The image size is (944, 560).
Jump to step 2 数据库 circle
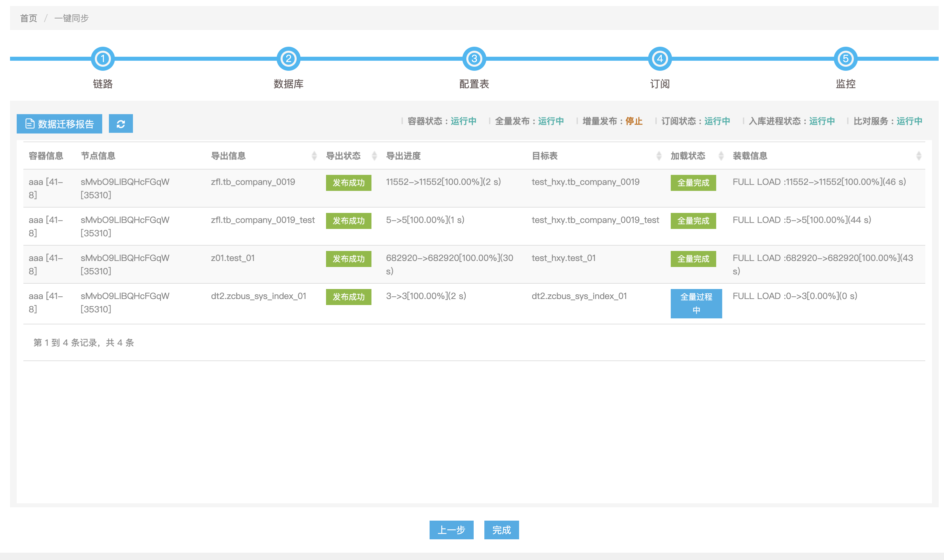pyautogui.click(x=288, y=59)
